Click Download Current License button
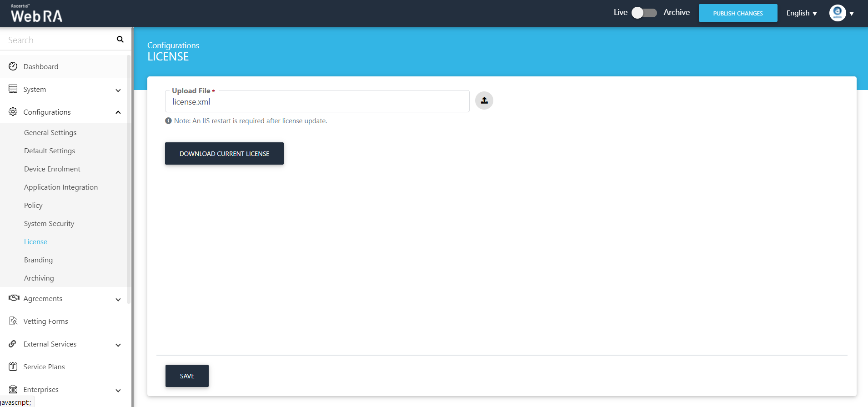This screenshot has width=868, height=407. pyautogui.click(x=224, y=154)
